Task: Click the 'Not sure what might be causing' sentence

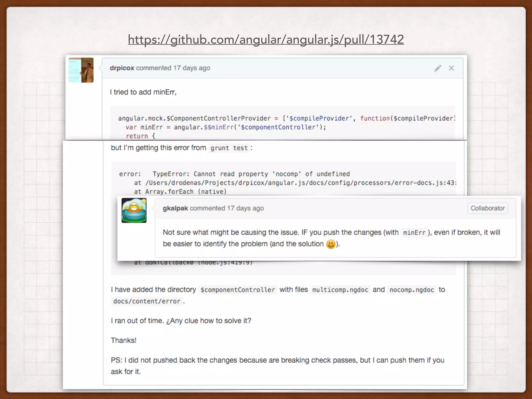Action: (x=231, y=232)
